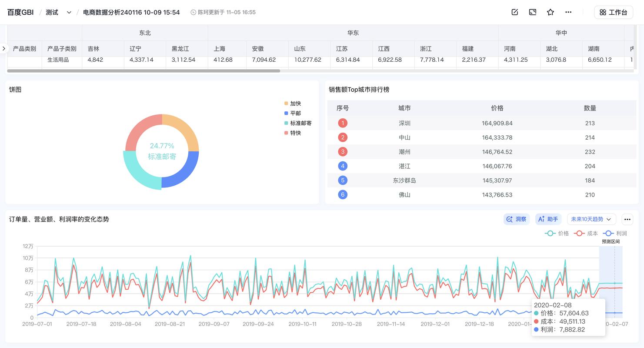Click the 生活用品 row label
This screenshot has width=644, height=348.
(58, 60)
